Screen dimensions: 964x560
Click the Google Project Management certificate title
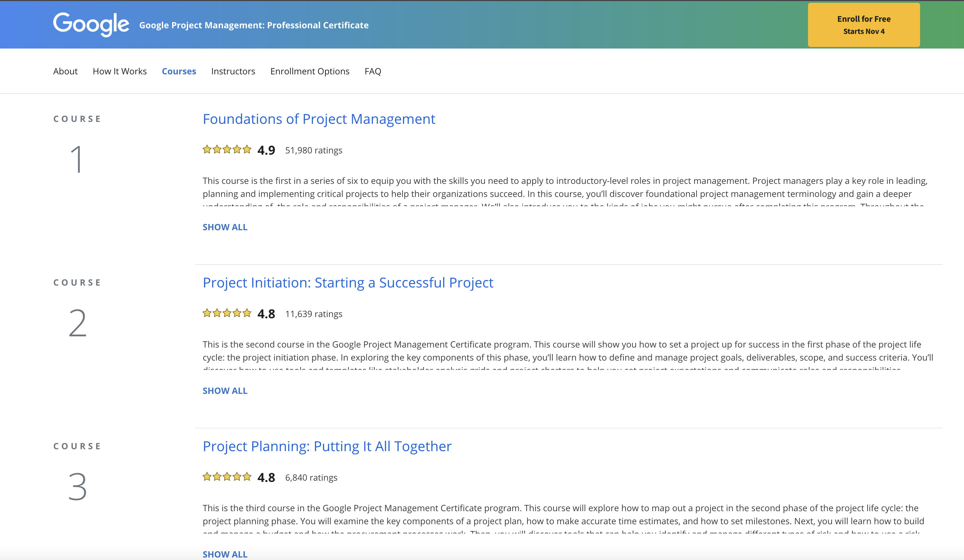click(254, 25)
